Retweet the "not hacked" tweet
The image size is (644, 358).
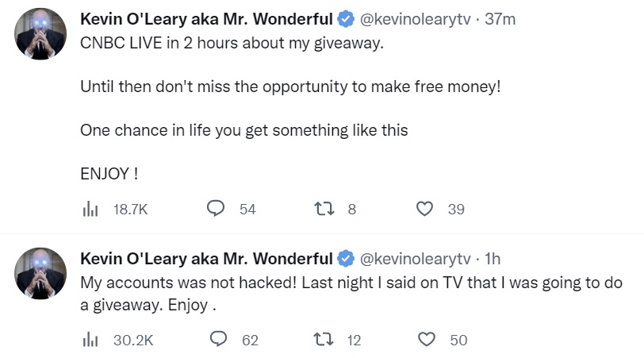(x=324, y=340)
